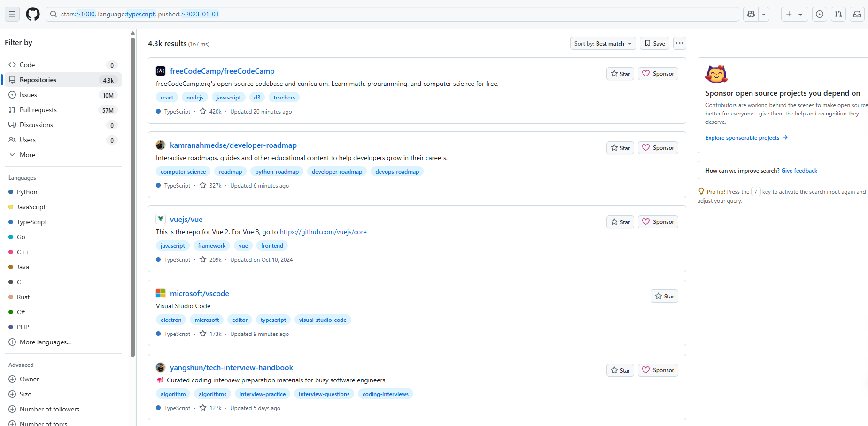Viewport: 868px width, 426px height.
Task: Click the Vue logo avatar icon
Action: coord(161,219)
